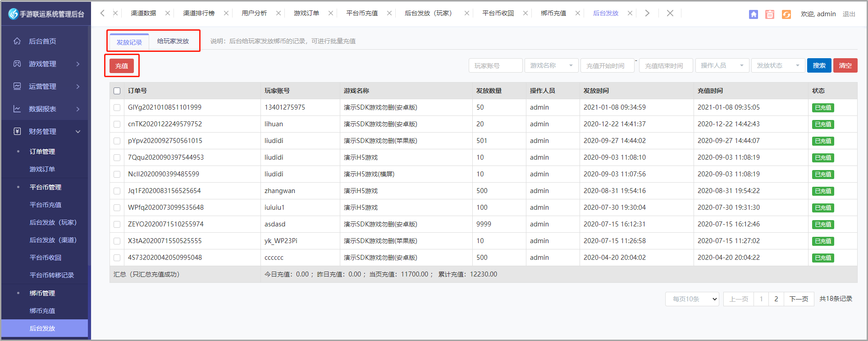Viewport: 868px width, 341px height.
Task: Open the 游戏名称 filter dropdown
Action: point(552,65)
